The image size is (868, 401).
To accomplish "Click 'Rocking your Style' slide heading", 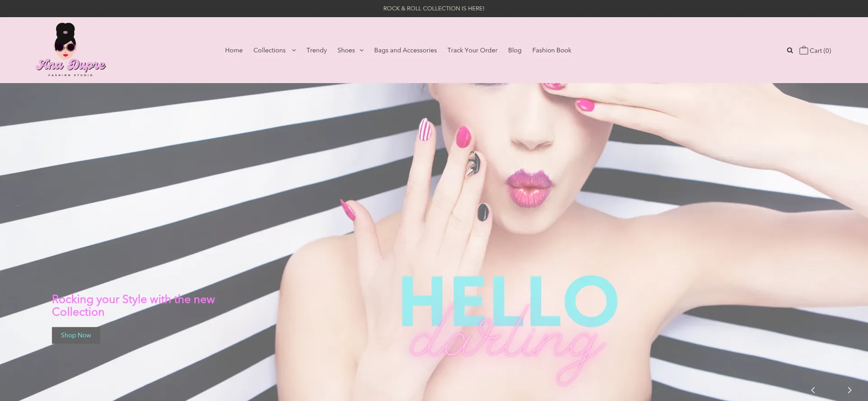I will click(133, 306).
